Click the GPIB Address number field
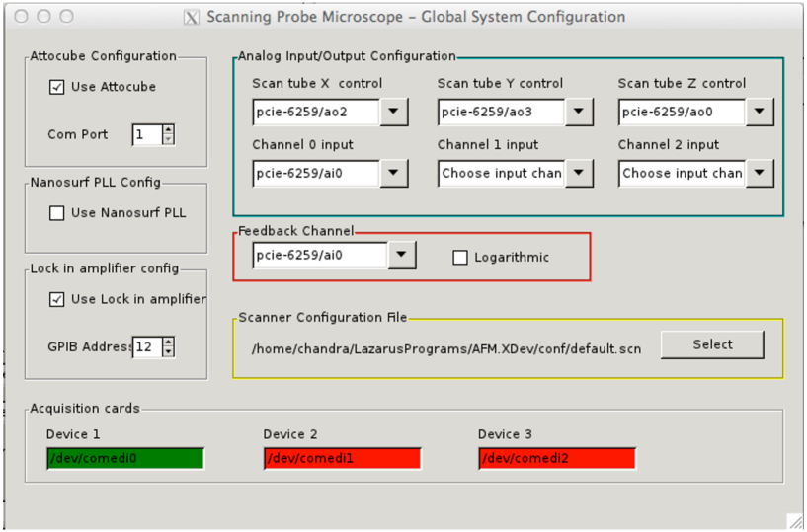The width and height of the screenshot is (807, 532). coord(146,346)
